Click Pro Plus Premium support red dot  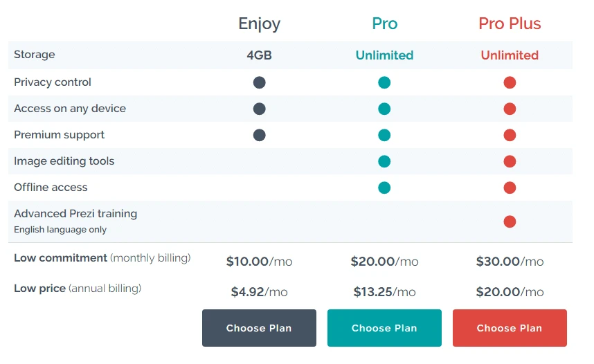510,135
